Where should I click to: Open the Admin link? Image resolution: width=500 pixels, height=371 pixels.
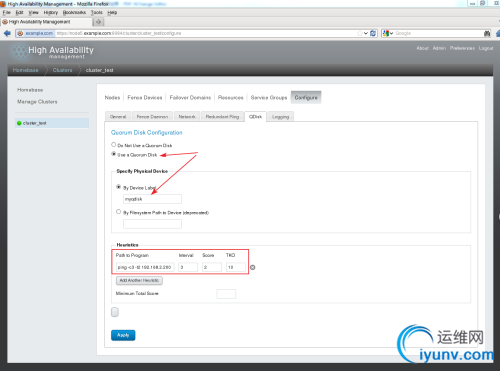[439, 48]
